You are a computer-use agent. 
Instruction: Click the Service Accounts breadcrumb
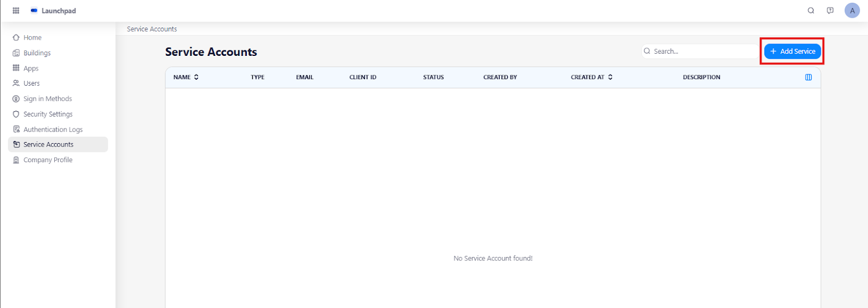pyautogui.click(x=152, y=29)
